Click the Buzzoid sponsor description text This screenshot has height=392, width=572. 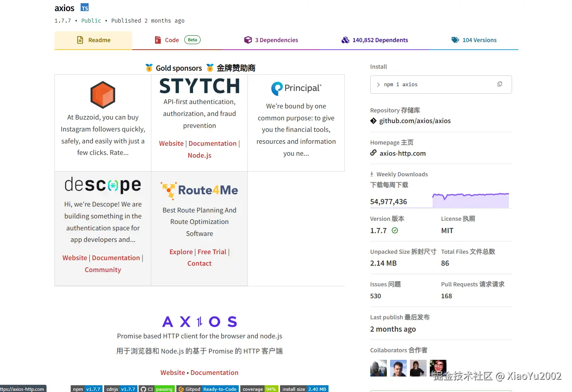click(103, 135)
